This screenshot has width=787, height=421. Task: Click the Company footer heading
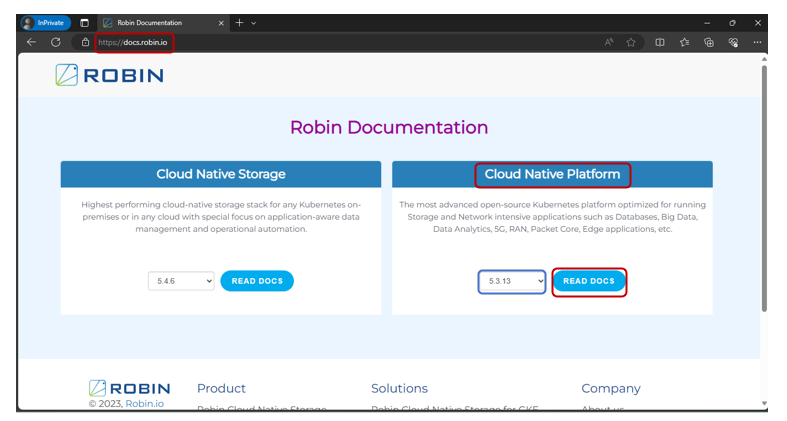tap(611, 389)
